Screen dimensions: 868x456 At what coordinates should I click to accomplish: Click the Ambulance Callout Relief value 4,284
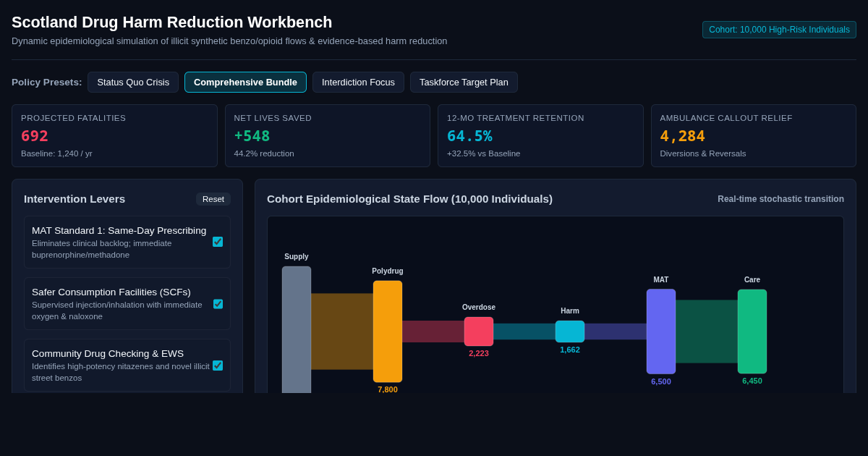coord(683,136)
